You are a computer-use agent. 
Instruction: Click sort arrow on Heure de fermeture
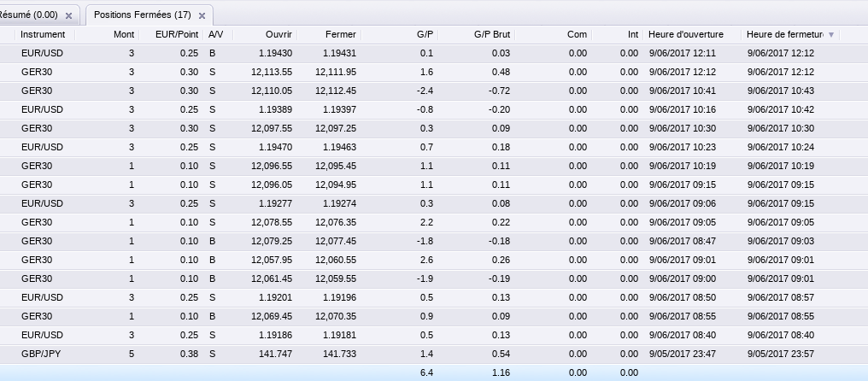point(832,35)
